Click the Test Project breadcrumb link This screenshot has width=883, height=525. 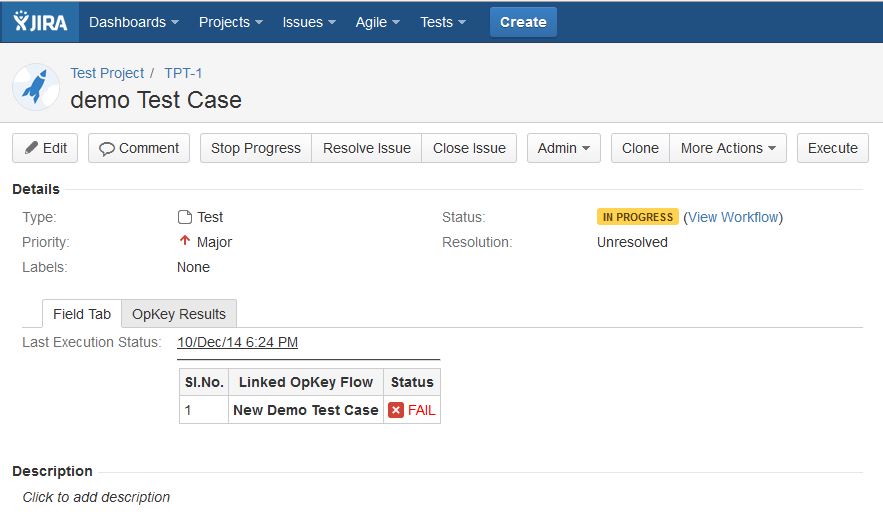[107, 73]
